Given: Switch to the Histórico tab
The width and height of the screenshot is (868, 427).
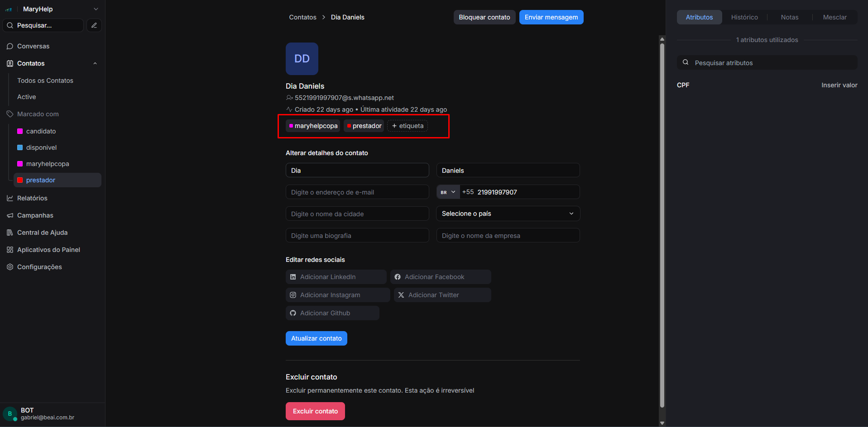Looking at the screenshot, I should click(x=744, y=17).
